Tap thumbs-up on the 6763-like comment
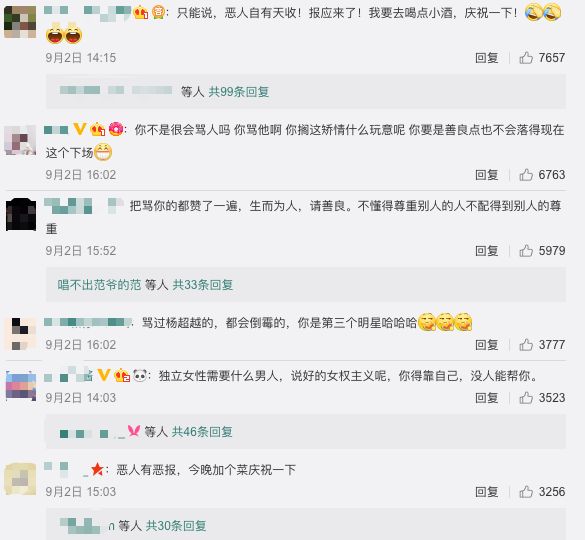This screenshot has width=585, height=540. [x=526, y=175]
